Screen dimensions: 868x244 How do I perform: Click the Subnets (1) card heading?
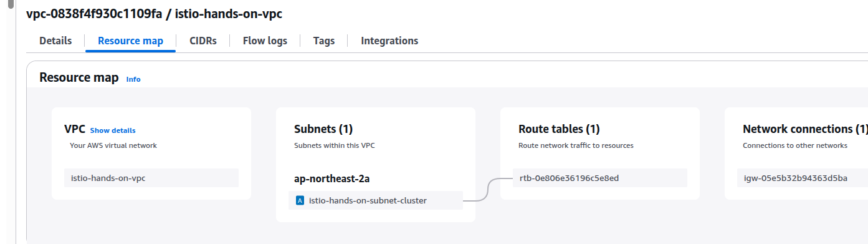(323, 129)
